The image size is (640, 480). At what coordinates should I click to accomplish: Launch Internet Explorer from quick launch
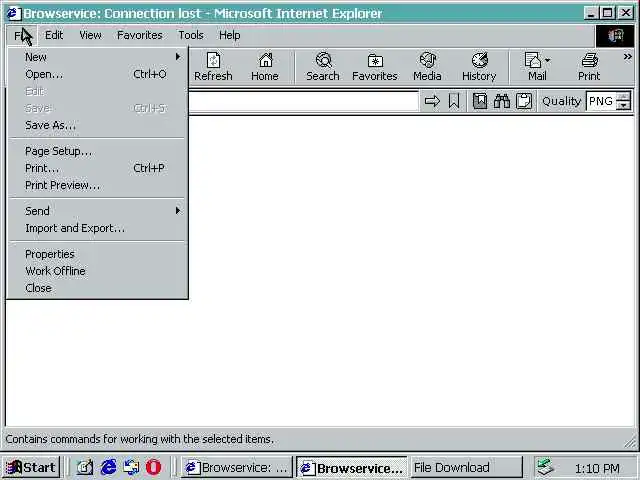(x=108, y=467)
